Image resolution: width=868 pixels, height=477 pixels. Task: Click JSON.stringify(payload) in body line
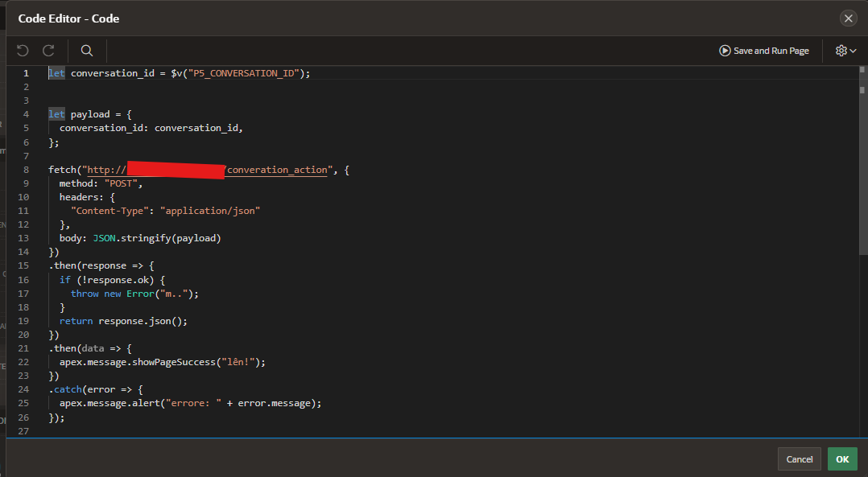point(157,238)
